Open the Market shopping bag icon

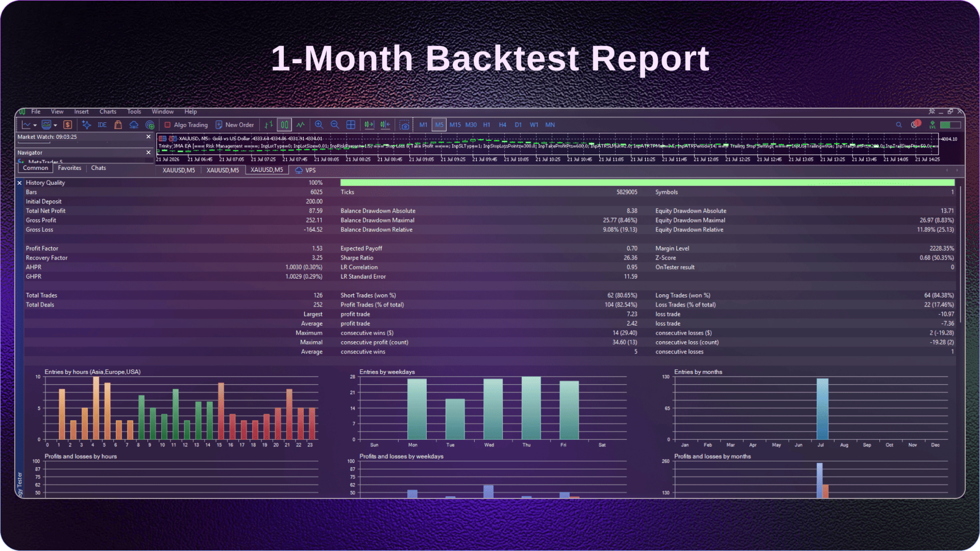click(x=118, y=124)
